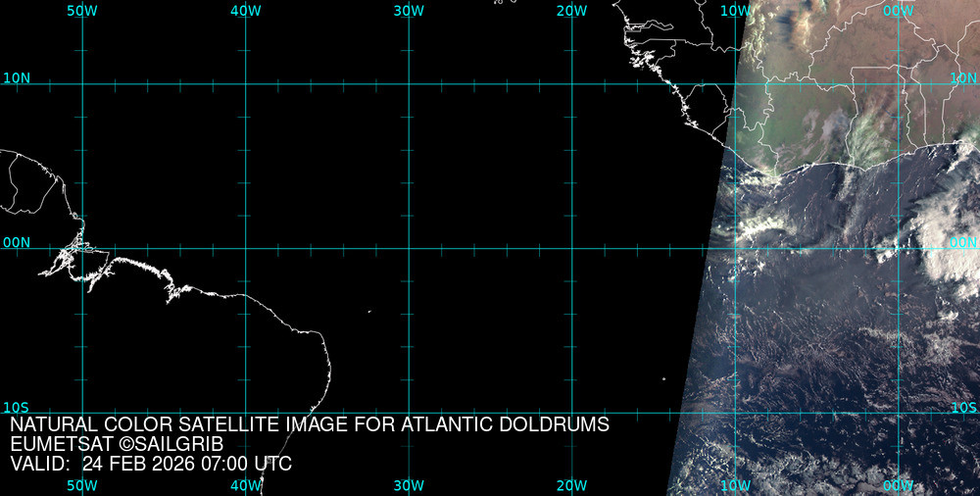Click the 50W longitude label along the top edge
Viewport: 980px width, 496px height.
[x=82, y=10]
